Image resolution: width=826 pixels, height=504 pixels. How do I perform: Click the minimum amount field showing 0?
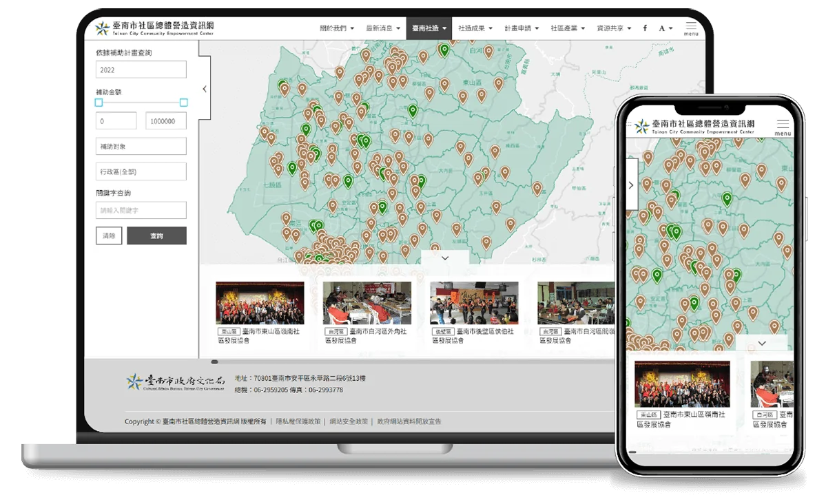pos(116,120)
